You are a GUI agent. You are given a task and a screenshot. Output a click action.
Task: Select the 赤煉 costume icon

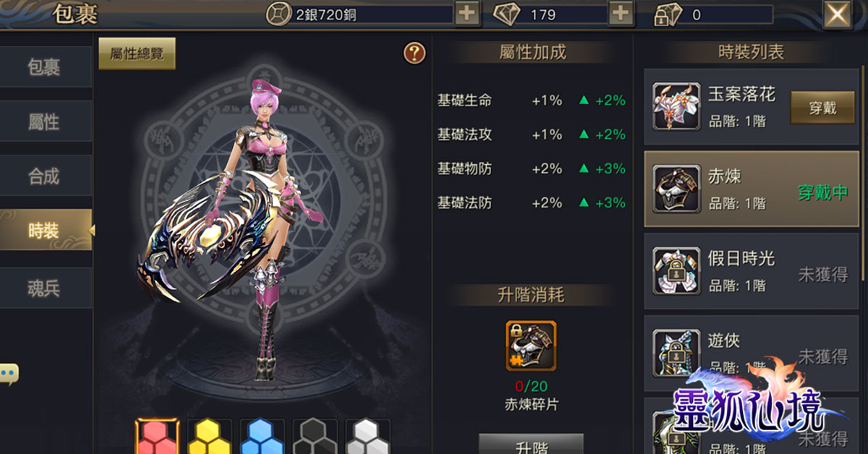[676, 189]
